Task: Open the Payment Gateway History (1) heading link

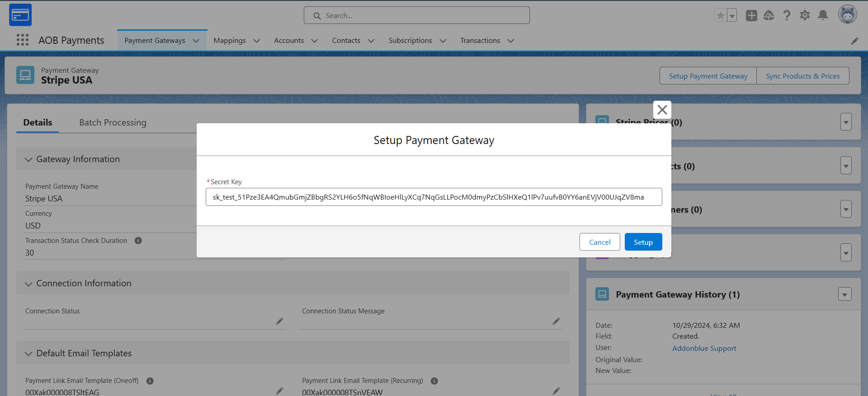Action: click(678, 294)
